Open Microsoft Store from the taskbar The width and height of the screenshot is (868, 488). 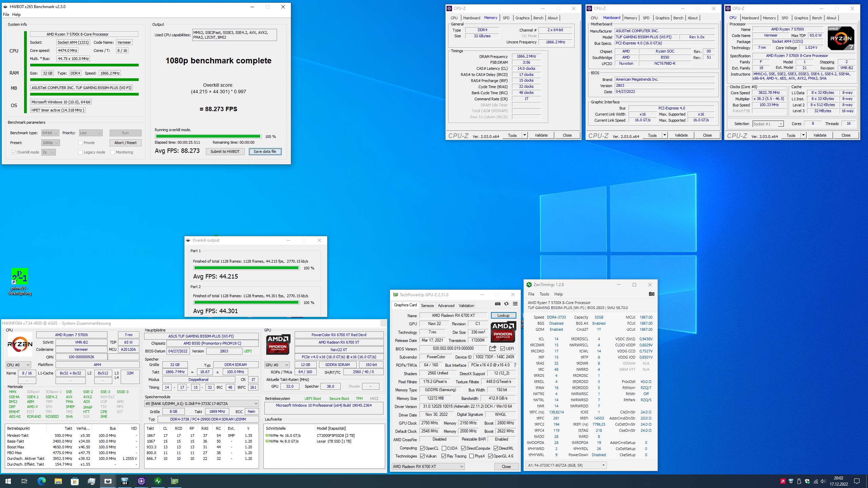pyautogui.click(x=75, y=481)
